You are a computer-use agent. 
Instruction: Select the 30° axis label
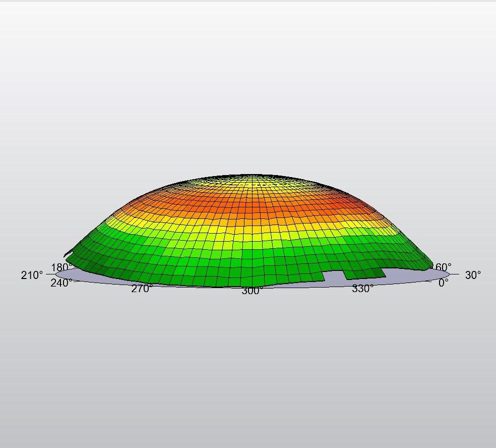(472, 275)
